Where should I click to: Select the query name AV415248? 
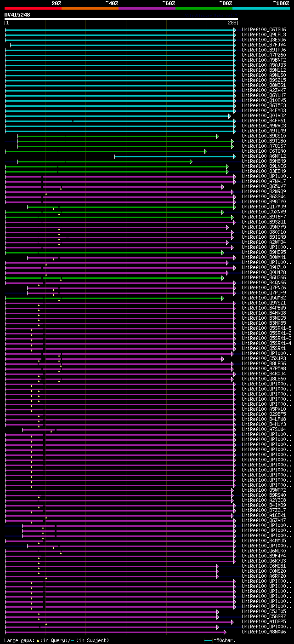click(17, 15)
